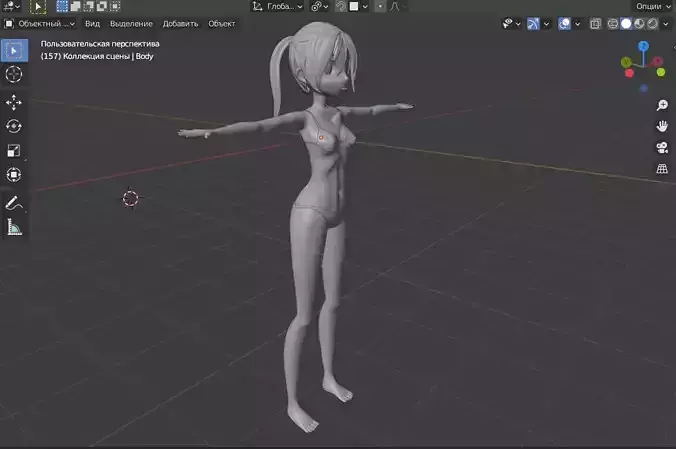Open the viewport visibility eye dropdown
Screen dimensions: 676x449
point(512,23)
